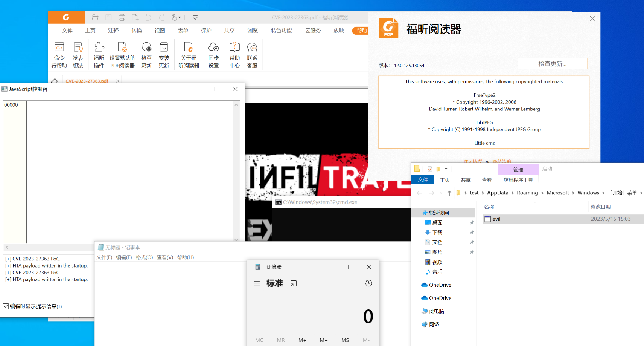Toggle calculator keep-on-top icon
The image size is (644, 346).
click(x=294, y=283)
